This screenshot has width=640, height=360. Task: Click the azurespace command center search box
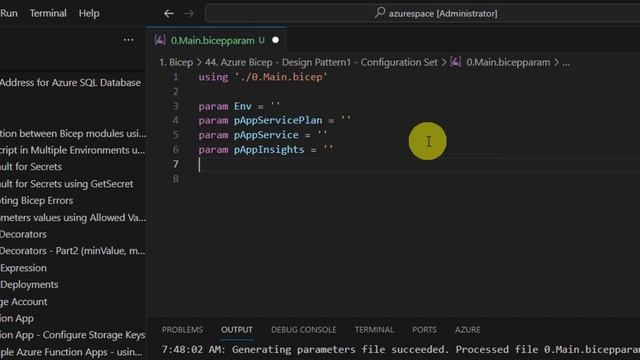coord(422,13)
